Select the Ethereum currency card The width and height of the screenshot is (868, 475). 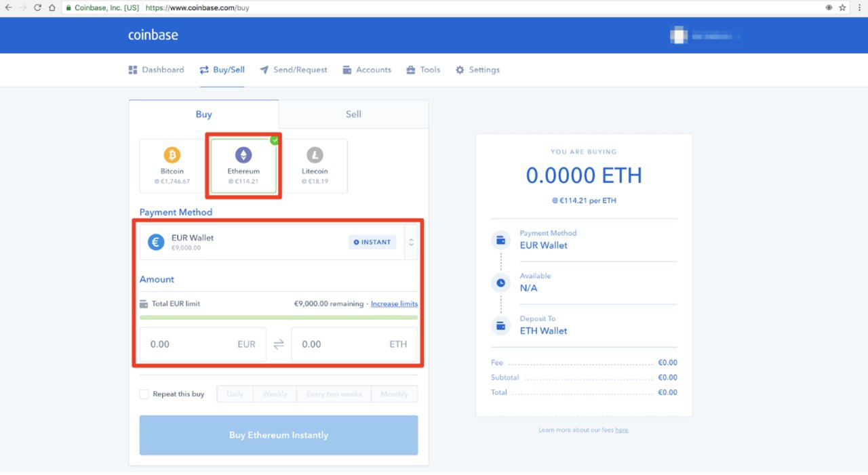point(243,166)
